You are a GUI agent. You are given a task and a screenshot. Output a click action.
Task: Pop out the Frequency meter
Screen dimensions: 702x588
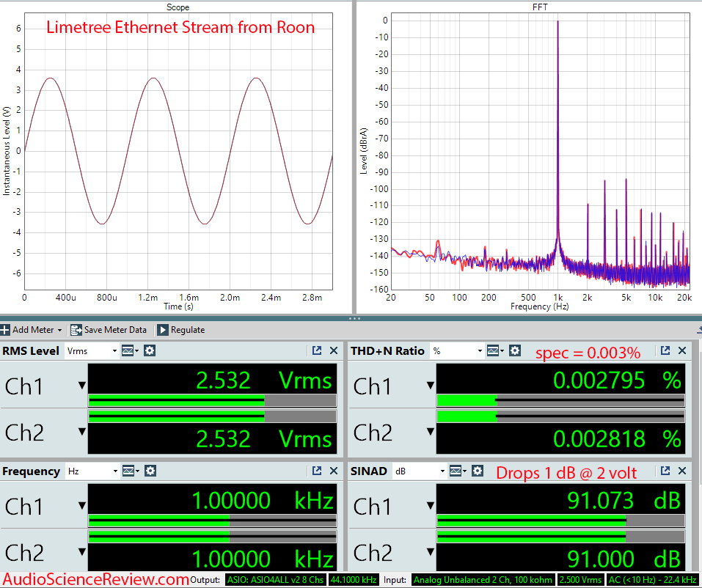pyautogui.click(x=317, y=471)
